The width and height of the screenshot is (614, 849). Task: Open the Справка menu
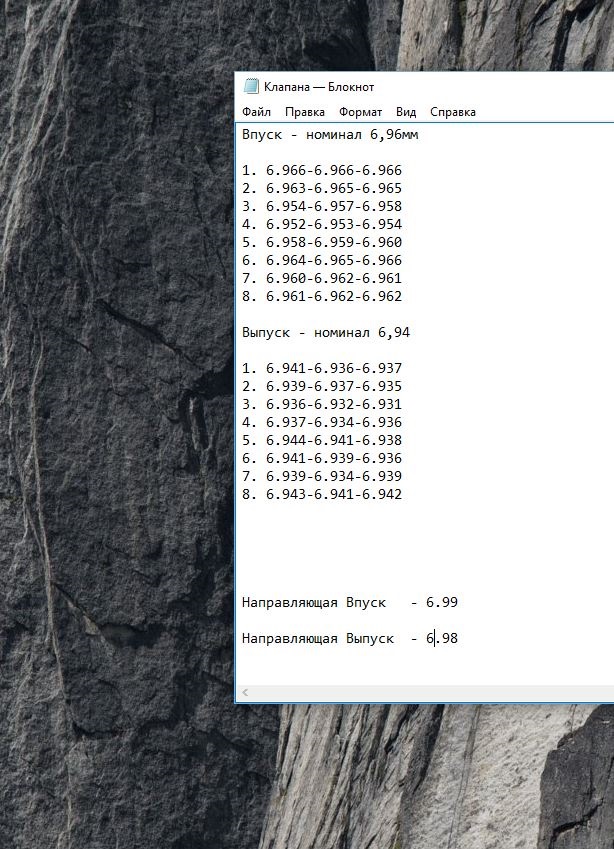453,112
